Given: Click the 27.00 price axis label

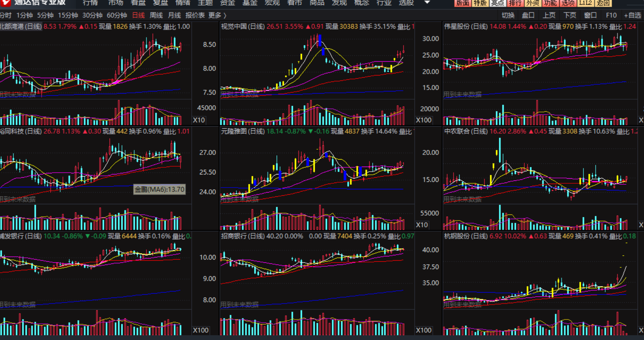Looking at the screenshot, I should [x=208, y=152].
